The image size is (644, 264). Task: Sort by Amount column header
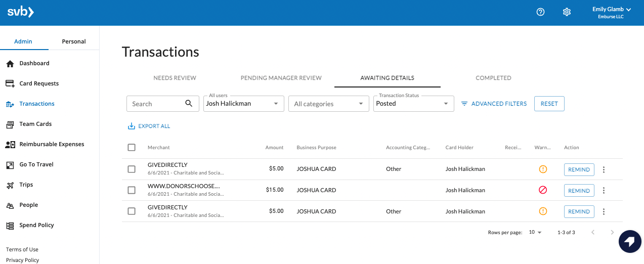275,148
